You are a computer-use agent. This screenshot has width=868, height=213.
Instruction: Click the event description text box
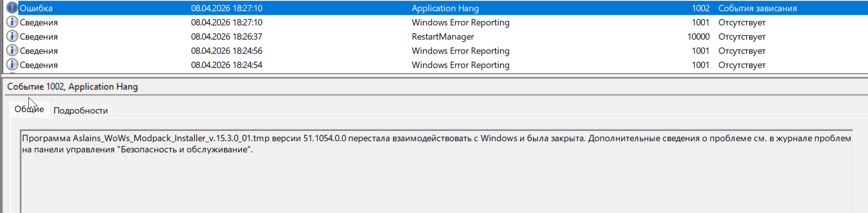click(436, 171)
